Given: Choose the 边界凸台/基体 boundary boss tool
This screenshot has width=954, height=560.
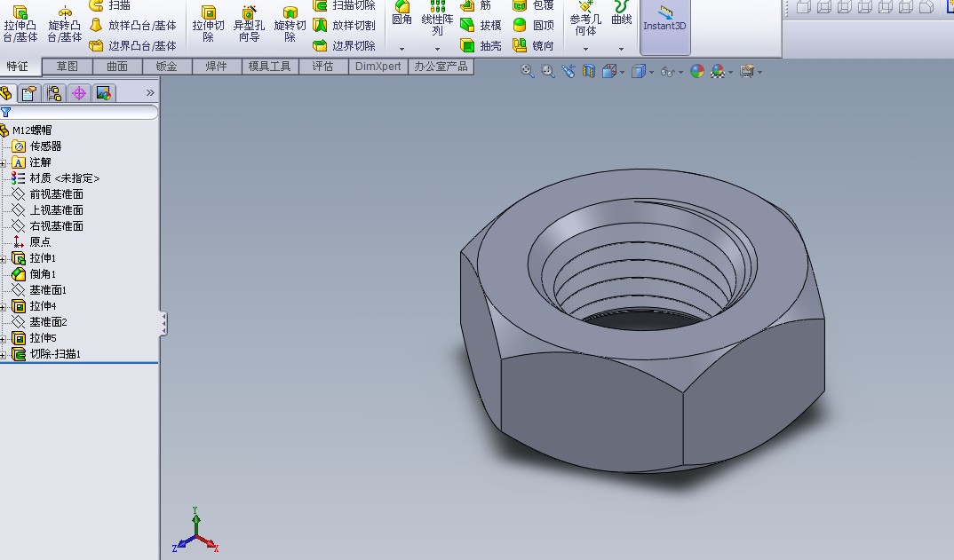Looking at the screenshot, I should (132, 45).
